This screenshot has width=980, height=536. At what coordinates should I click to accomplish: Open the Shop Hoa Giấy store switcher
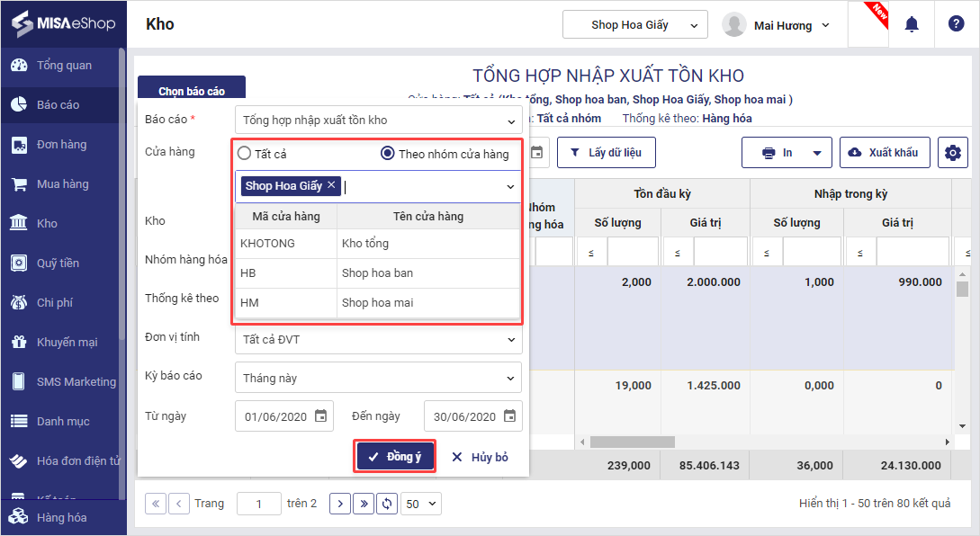click(635, 25)
